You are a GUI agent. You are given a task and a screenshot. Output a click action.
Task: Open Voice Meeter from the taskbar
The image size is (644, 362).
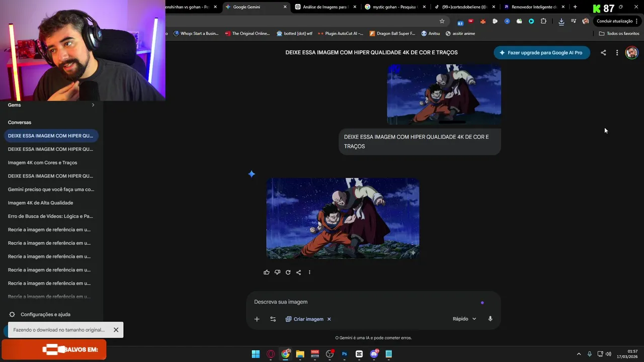(x=315, y=354)
